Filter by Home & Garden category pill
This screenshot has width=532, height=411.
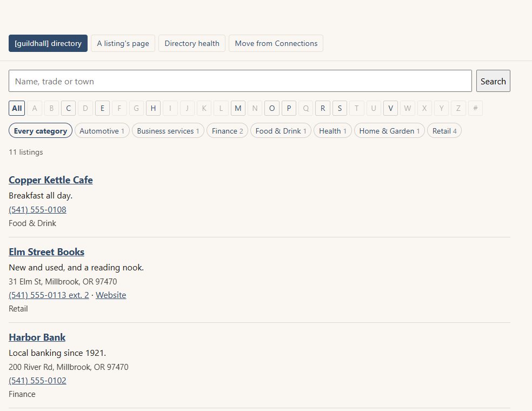click(x=389, y=131)
